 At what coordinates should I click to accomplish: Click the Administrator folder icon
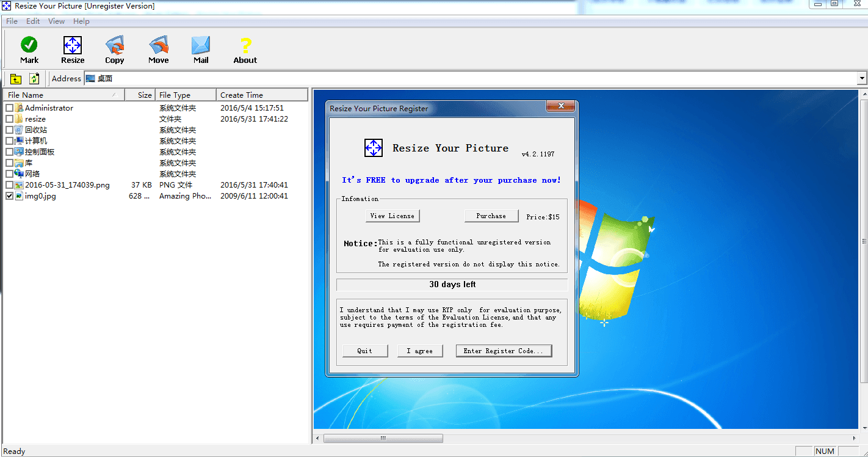click(19, 108)
